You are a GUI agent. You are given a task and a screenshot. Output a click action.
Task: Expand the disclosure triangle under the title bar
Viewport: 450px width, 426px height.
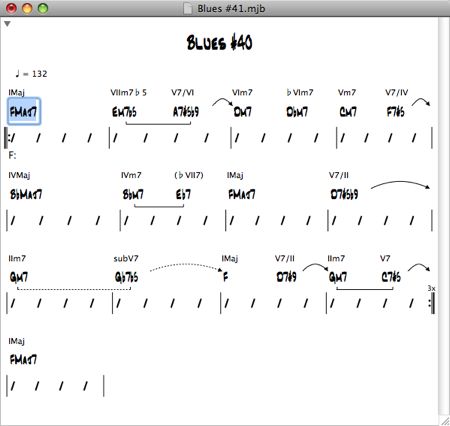[x=7, y=24]
